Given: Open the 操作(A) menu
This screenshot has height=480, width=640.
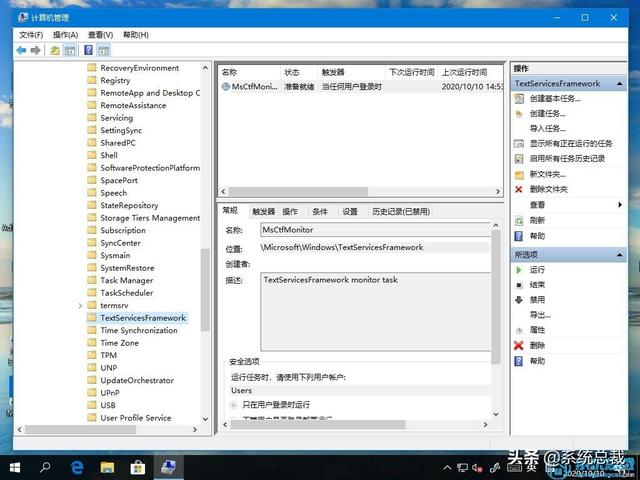Looking at the screenshot, I should pos(65,35).
